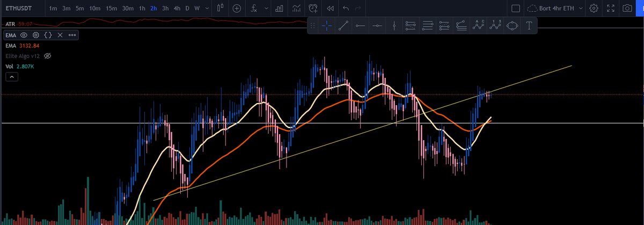Switch to daily D timeframe
Viewport: 644px width, 225px height.
click(187, 8)
